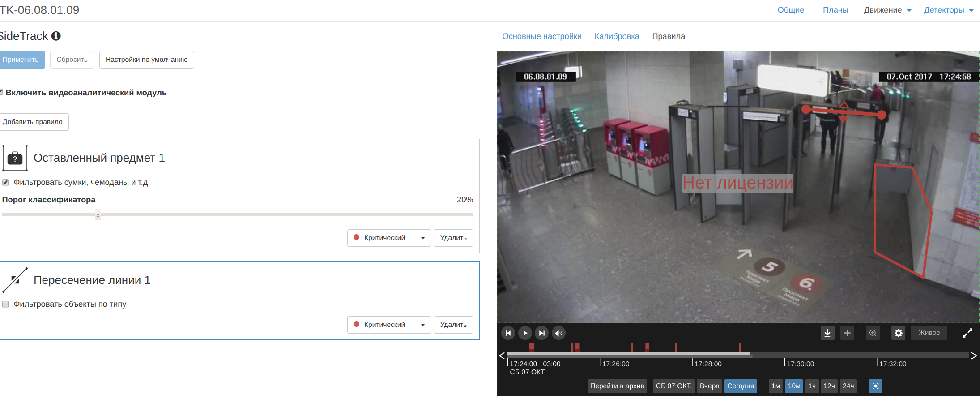
Task: Click the left endpoint of red crossing line
Action: click(x=806, y=109)
